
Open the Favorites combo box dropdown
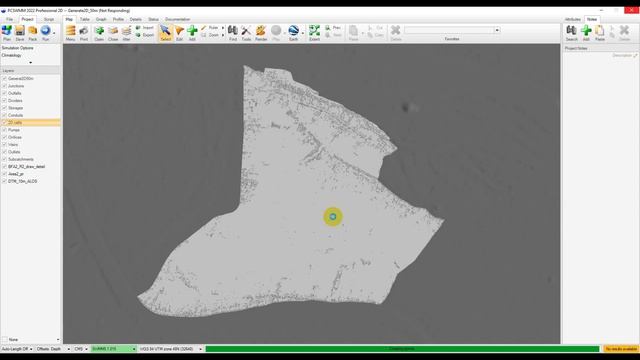[497, 30]
